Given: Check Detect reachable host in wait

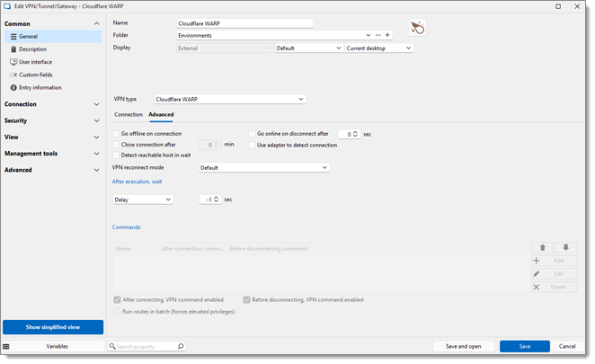Looking at the screenshot, I should (116, 155).
